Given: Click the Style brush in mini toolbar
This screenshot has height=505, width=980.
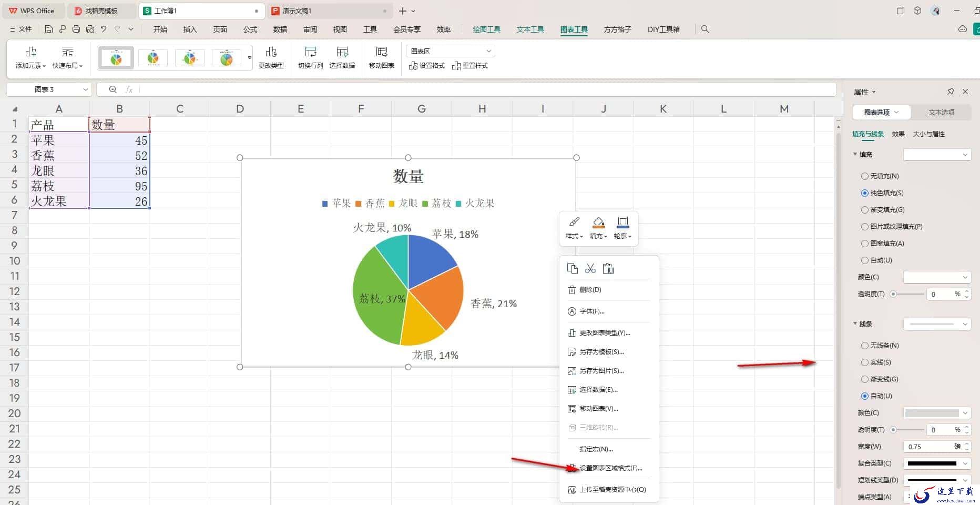Looking at the screenshot, I should pos(574,223).
